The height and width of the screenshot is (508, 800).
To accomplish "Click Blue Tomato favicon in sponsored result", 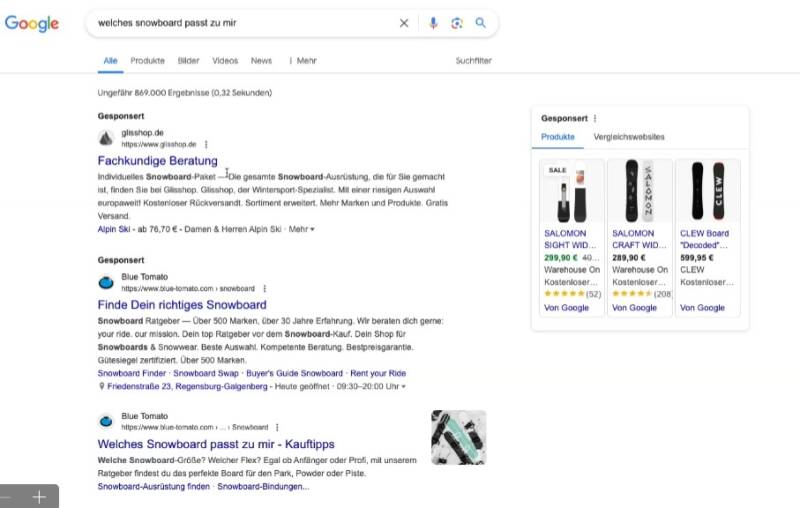I will (106, 282).
